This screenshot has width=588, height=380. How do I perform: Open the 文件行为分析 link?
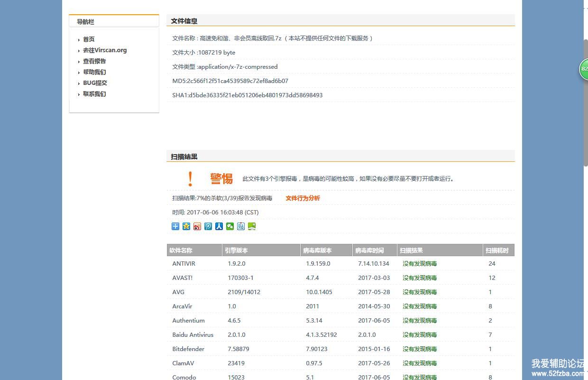303,198
